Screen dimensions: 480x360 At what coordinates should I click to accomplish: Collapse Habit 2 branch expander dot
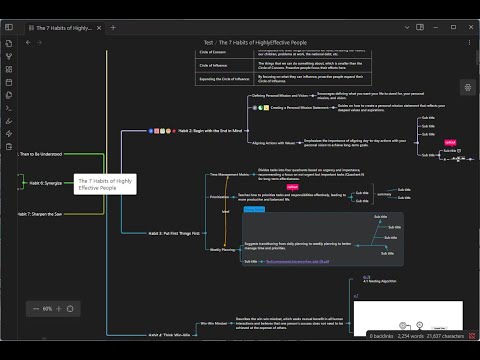point(247,131)
